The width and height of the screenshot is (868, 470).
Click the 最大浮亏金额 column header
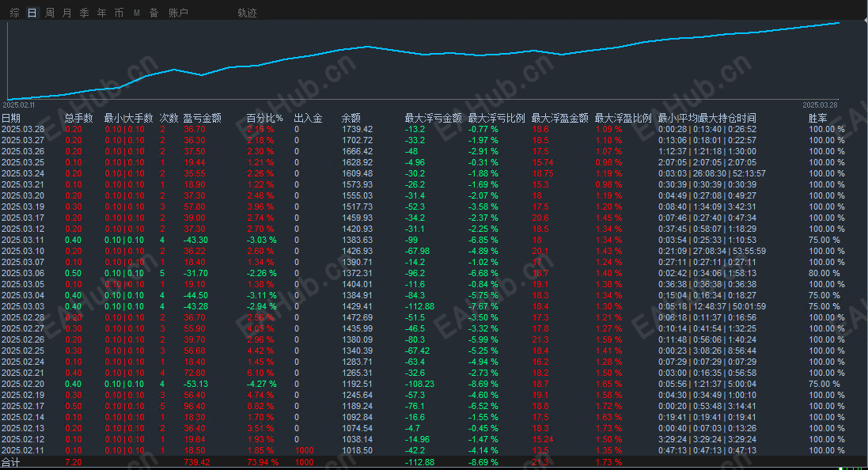433,118
